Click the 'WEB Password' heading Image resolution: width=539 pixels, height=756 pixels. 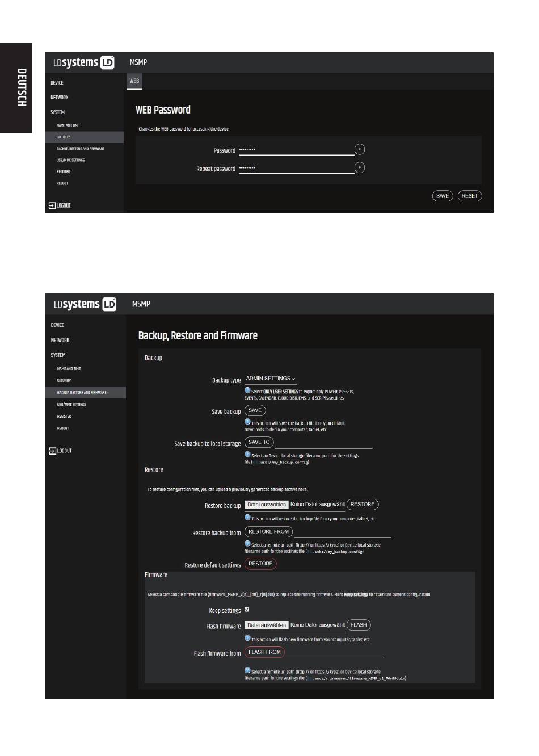[163, 110]
